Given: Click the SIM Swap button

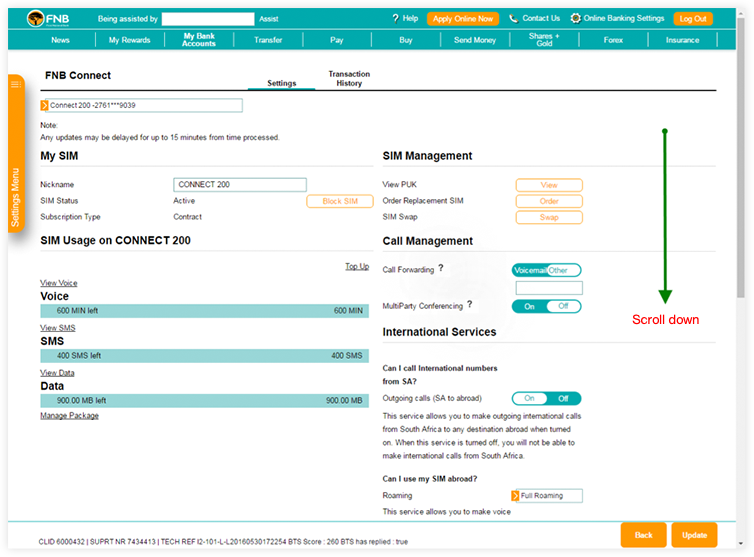Looking at the screenshot, I should tap(549, 217).
